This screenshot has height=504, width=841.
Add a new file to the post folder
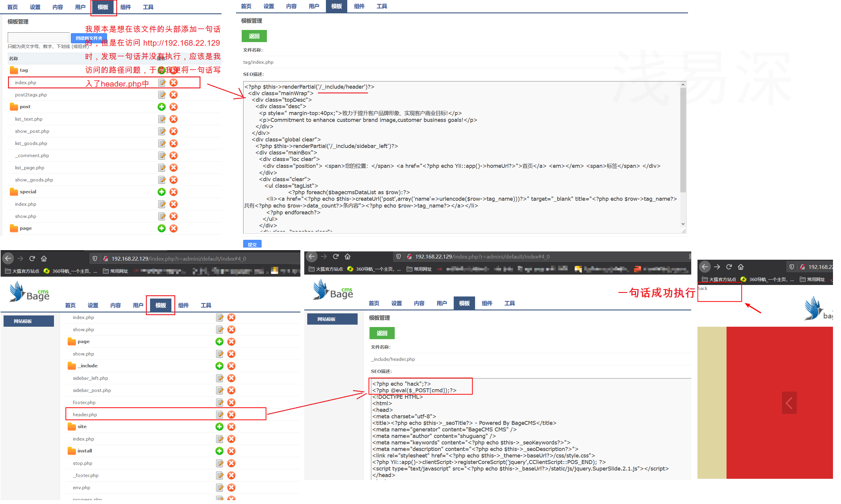pos(162,107)
